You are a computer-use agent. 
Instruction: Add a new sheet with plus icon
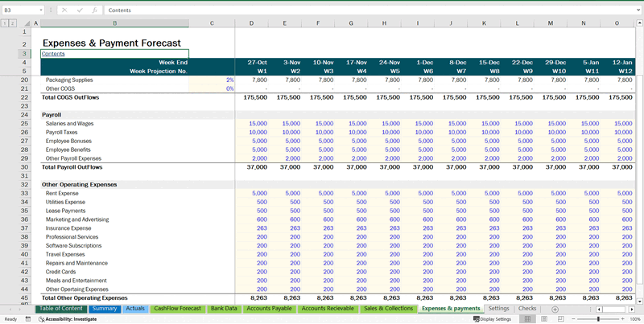(x=555, y=309)
